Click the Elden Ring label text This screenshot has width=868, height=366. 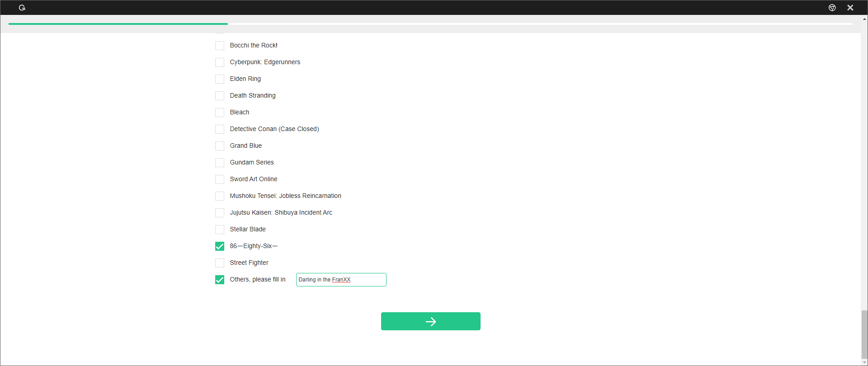tap(245, 79)
